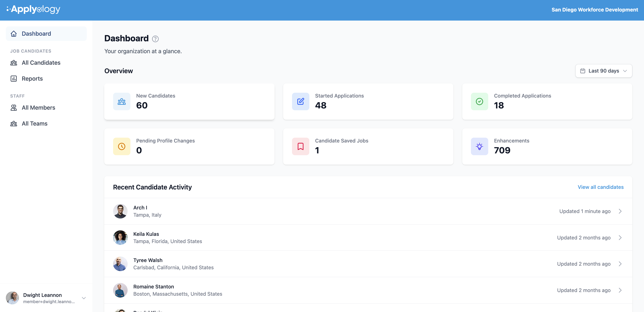Image resolution: width=644 pixels, height=312 pixels.
Task: Click the All Members icon
Action: point(14,108)
